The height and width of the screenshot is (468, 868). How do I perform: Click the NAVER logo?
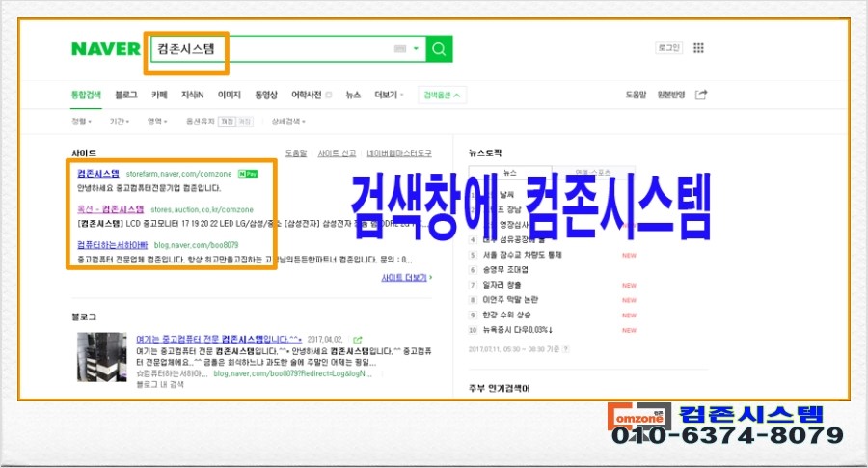[x=105, y=49]
